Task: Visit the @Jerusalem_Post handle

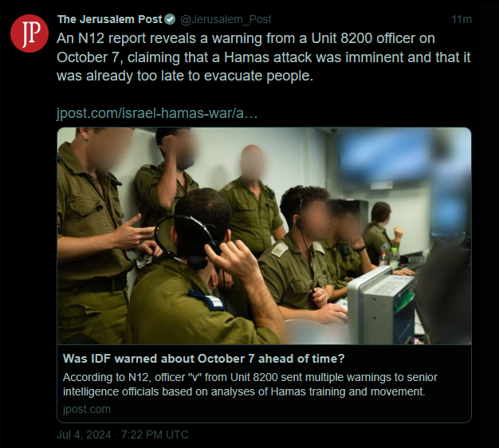Action: pyautogui.click(x=226, y=20)
